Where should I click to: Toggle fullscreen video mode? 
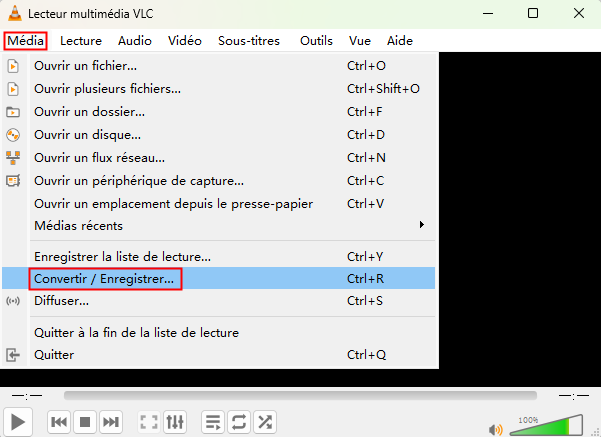[x=149, y=422]
